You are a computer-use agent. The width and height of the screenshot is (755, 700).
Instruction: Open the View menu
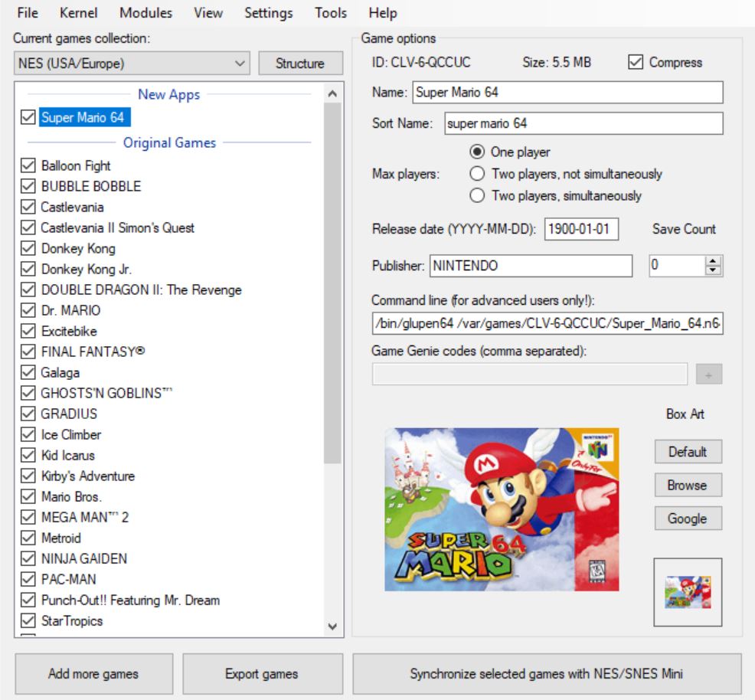pyautogui.click(x=208, y=12)
